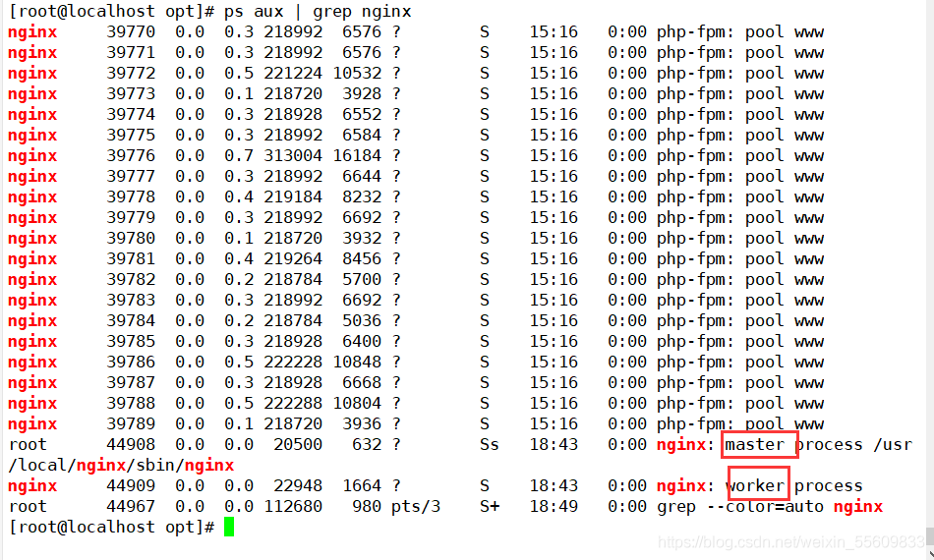
Task: Click the RSS value 3932
Action: click(362, 238)
